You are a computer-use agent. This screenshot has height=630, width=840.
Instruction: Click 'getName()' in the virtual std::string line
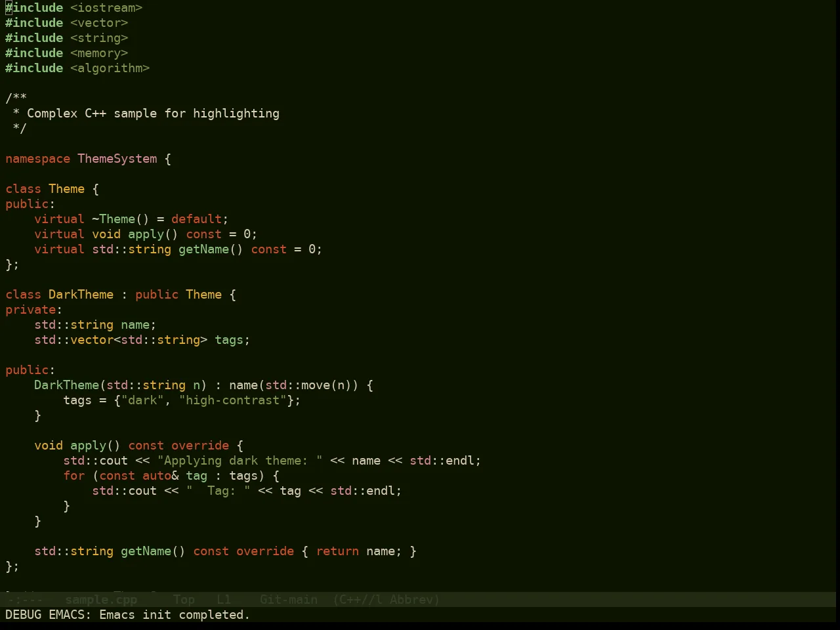pyautogui.click(x=211, y=249)
